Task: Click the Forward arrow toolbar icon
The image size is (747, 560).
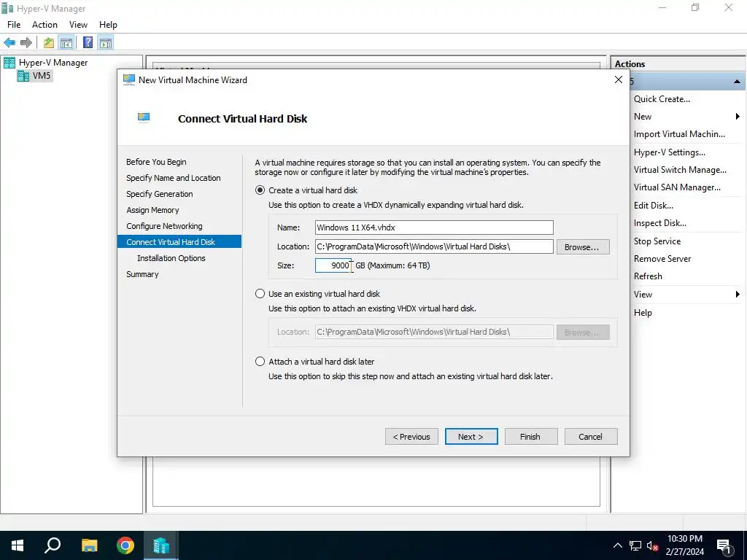Action: 26,43
